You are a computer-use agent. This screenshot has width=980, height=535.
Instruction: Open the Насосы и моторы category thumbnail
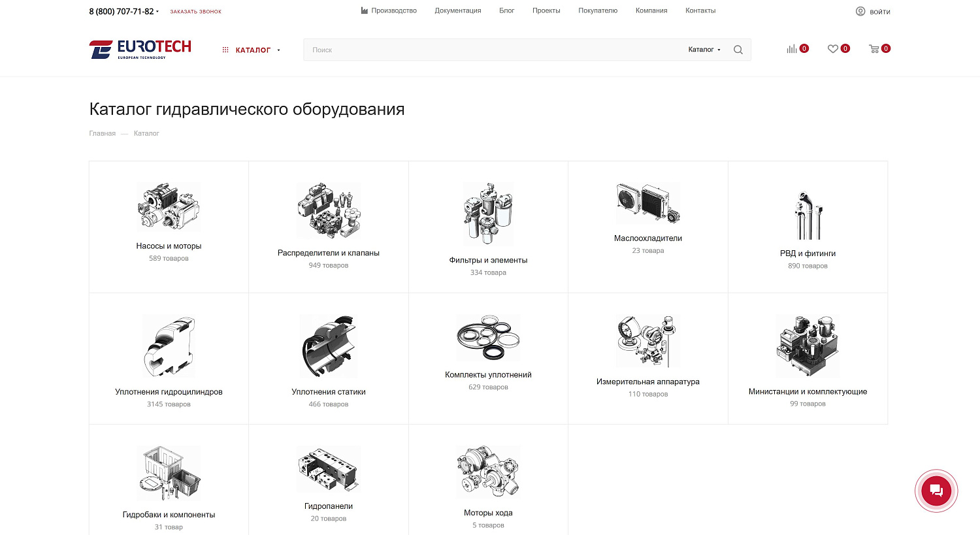coord(169,207)
